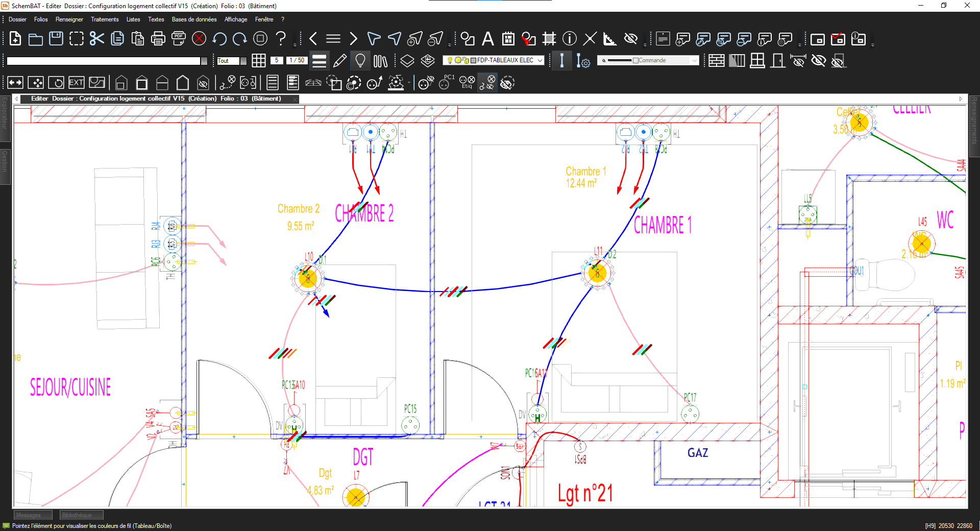The height and width of the screenshot is (531, 980).
Task: Click the rotate icon in bottom toolbar
Action: click(56, 83)
